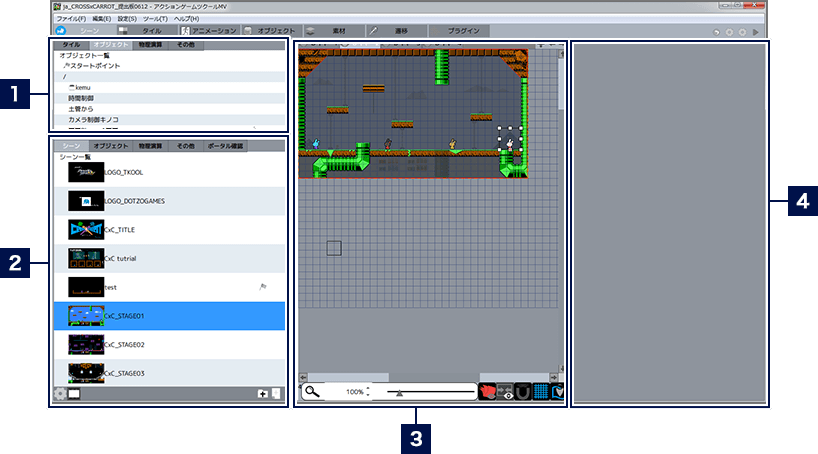Click the magnifier zoom icon
This screenshot has height=454, width=818.
(x=313, y=392)
